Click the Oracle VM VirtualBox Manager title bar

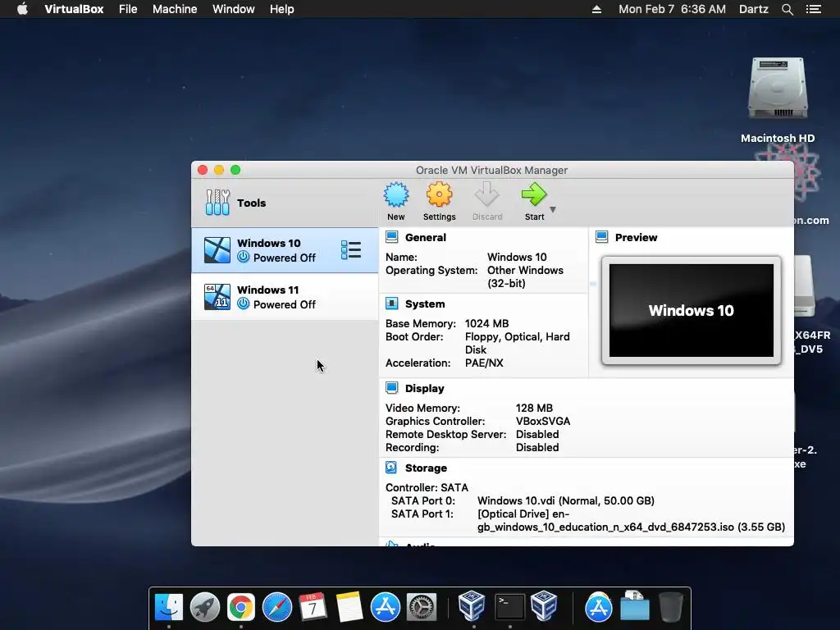[491, 170]
